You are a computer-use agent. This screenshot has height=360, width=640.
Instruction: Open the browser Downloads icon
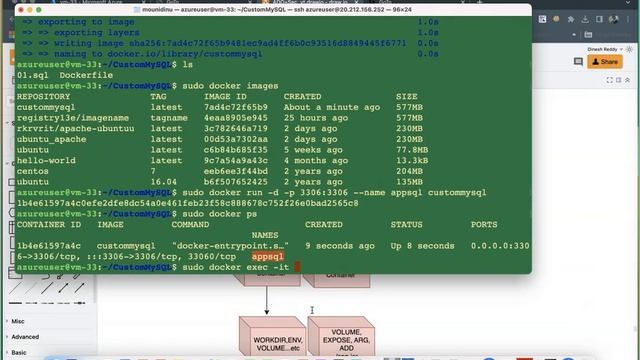pyautogui.click(x=585, y=19)
